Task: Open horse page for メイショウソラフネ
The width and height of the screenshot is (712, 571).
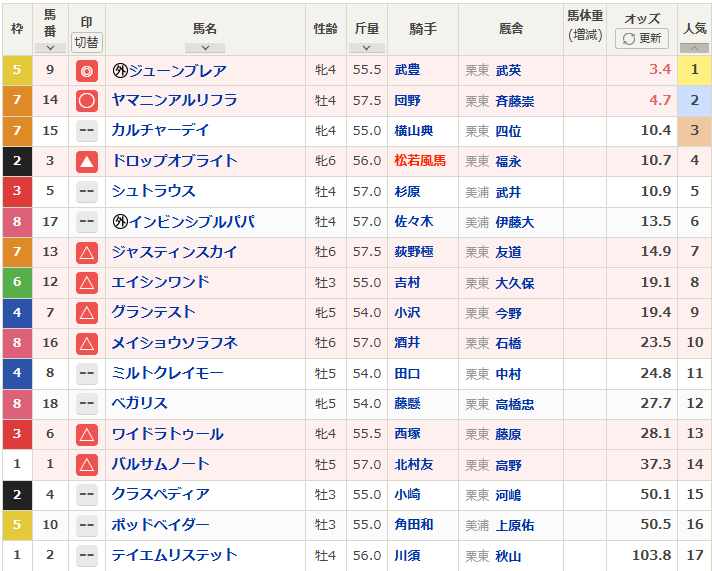Action: (x=174, y=343)
